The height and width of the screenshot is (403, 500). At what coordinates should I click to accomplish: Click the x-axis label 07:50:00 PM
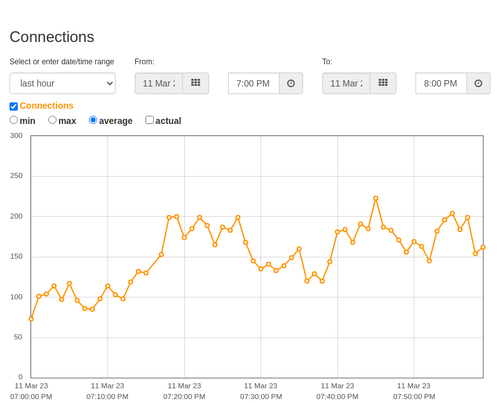click(414, 397)
